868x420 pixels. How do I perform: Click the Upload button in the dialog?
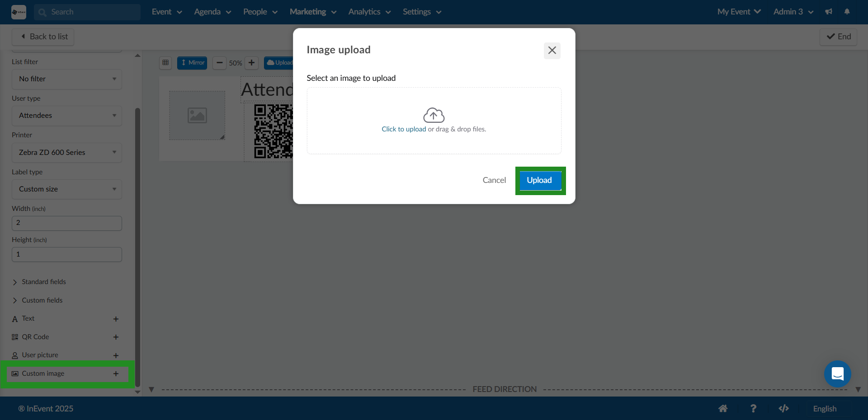coord(539,180)
